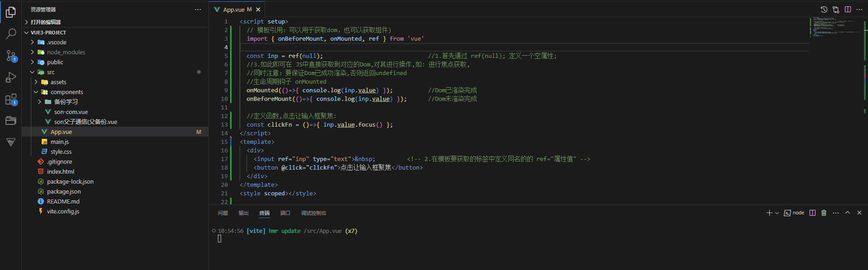Open the project manager folder icon
Screen dimensions: 868x270
(x=11, y=120)
